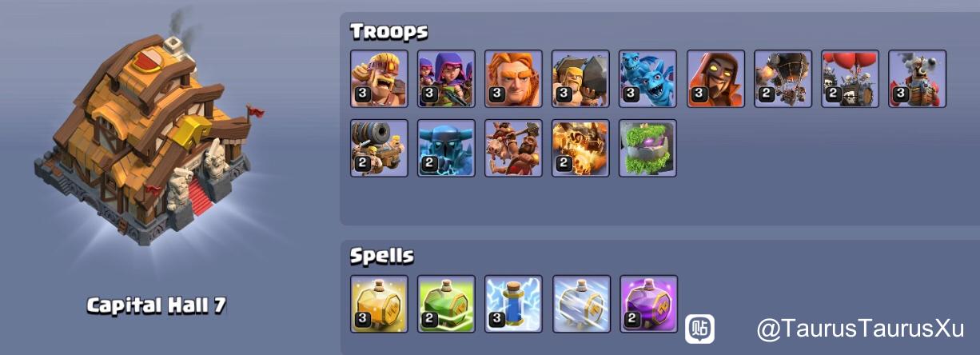Select the fiery Super Dragon icon

click(581, 148)
